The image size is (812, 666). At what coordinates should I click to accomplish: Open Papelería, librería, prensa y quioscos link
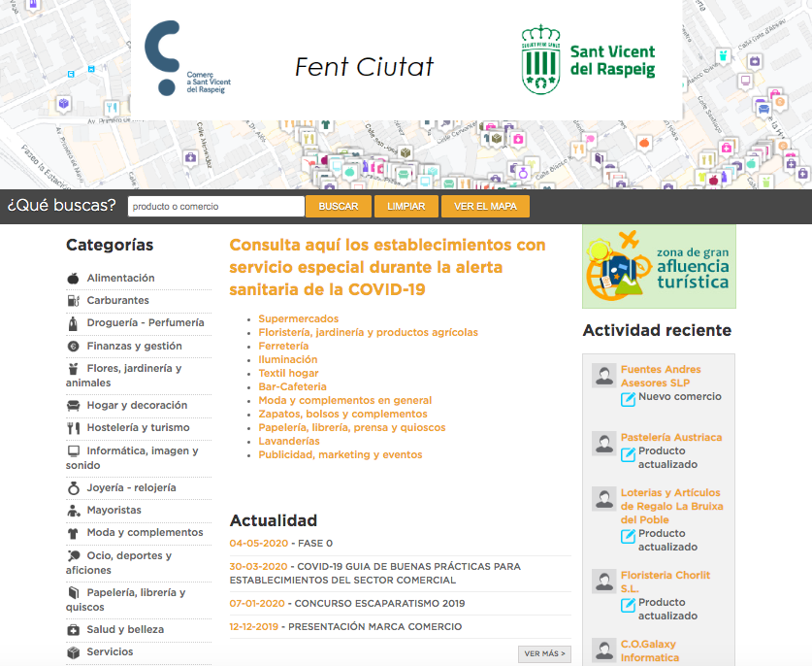point(352,427)
